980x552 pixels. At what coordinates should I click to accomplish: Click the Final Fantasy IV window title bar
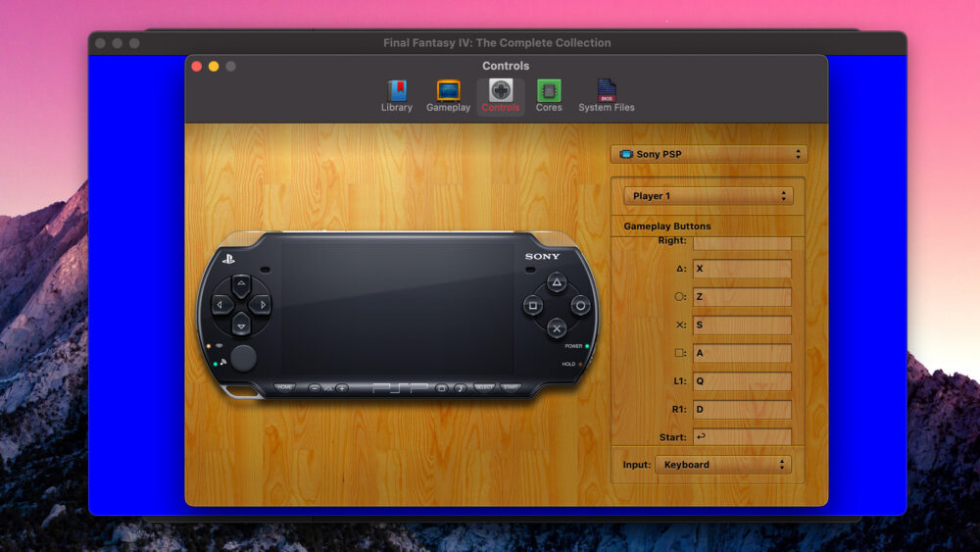[x=498, y=43]
